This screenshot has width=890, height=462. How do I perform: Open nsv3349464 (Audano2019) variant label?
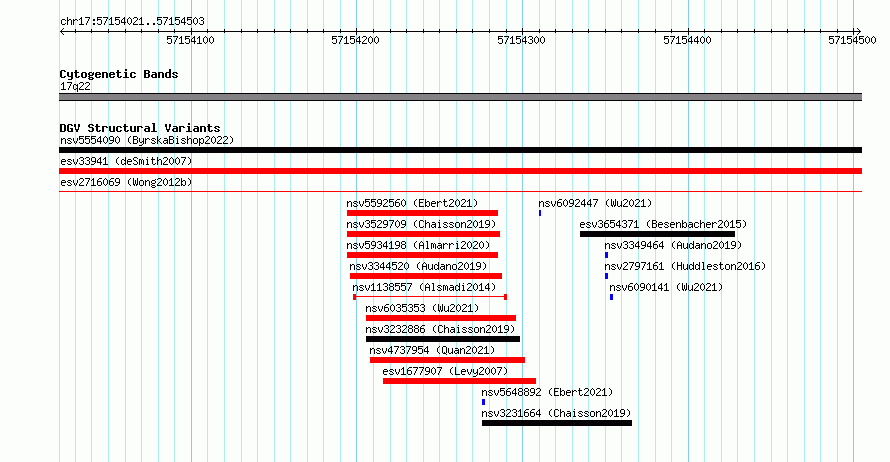(x=673, y=245)
